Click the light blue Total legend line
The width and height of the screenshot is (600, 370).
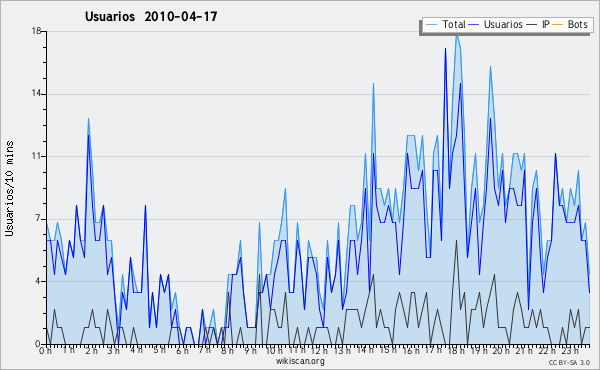point(431,25)
